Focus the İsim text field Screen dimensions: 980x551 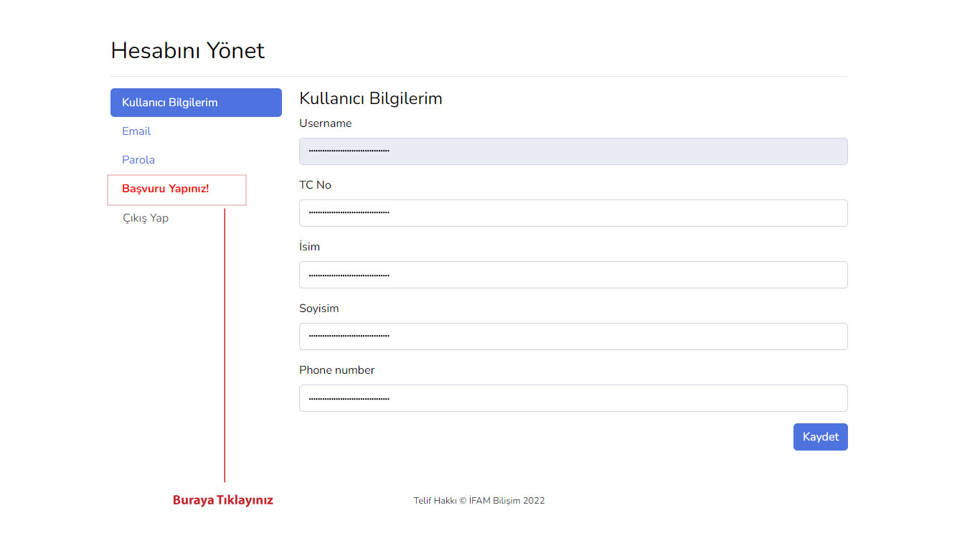[x=573, y=275]
